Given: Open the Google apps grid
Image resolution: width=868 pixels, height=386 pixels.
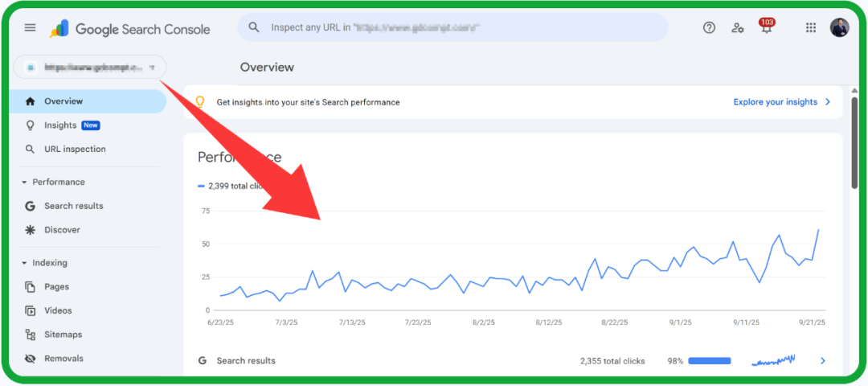Looking at the screenshot, I should click(810, 27).
